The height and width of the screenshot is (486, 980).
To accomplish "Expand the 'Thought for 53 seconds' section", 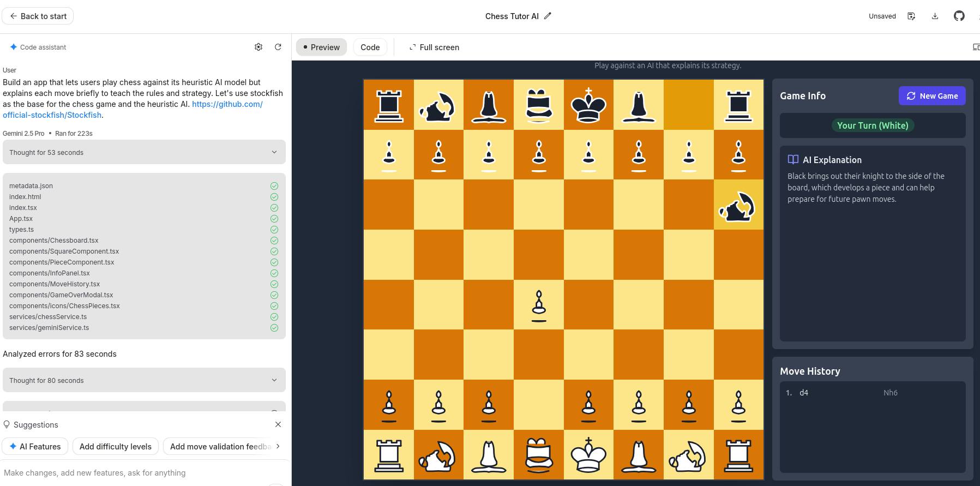I will point(144,152).
